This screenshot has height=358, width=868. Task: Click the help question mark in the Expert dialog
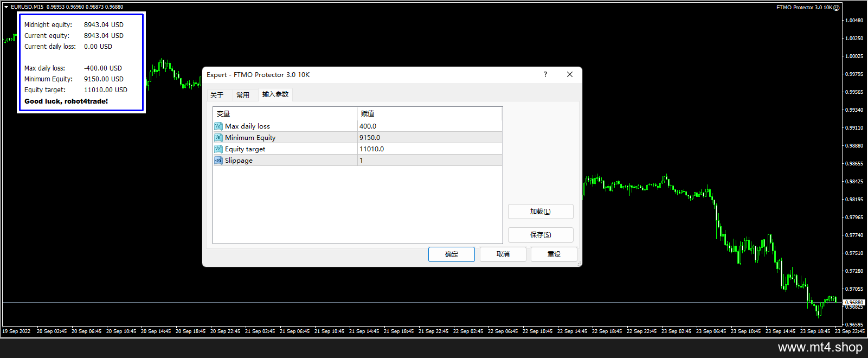545,74
